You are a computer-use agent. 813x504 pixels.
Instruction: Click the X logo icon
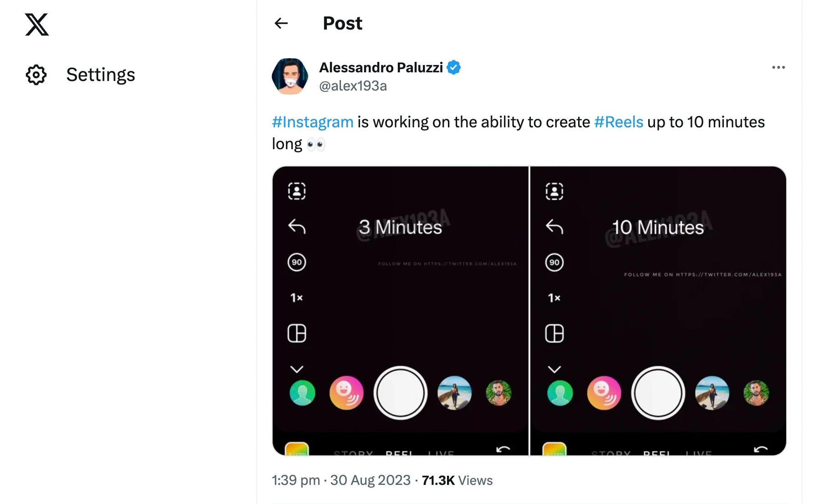click(37, 25)
